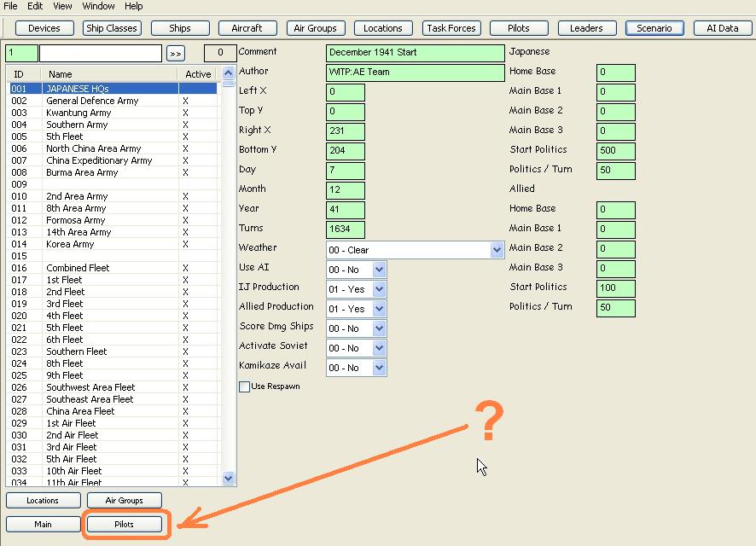This screenshot has height=546, width=756.
Task: Expand the Activate Soviet dropdown
Action: (379, 348)
